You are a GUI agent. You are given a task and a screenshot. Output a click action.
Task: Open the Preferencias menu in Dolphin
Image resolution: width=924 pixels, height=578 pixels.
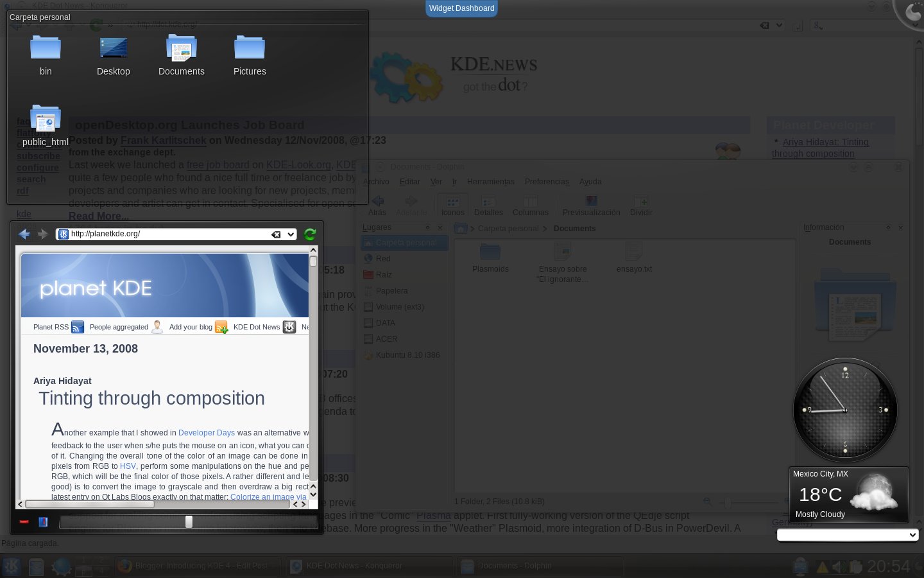point(547,182)
